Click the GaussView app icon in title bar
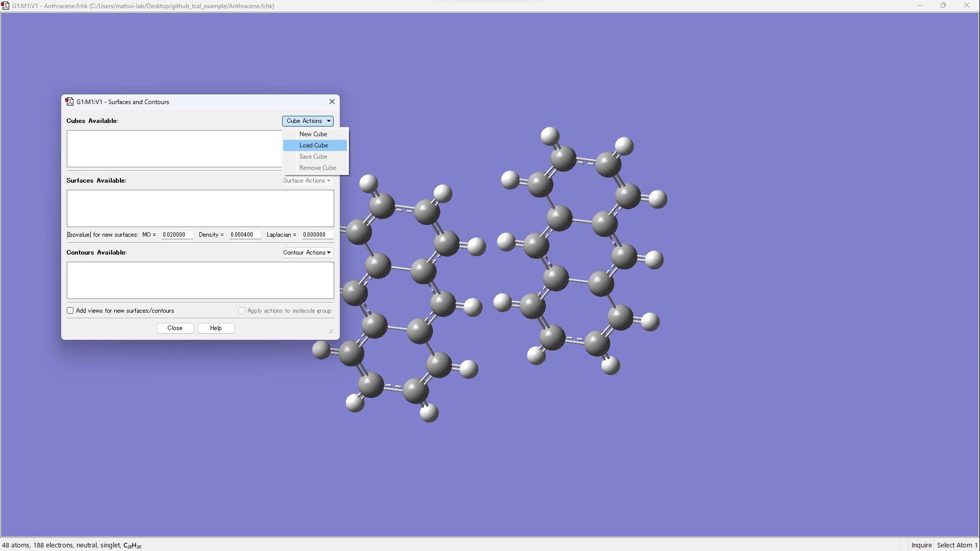This screenshot has width=980, height=551. 5,6
